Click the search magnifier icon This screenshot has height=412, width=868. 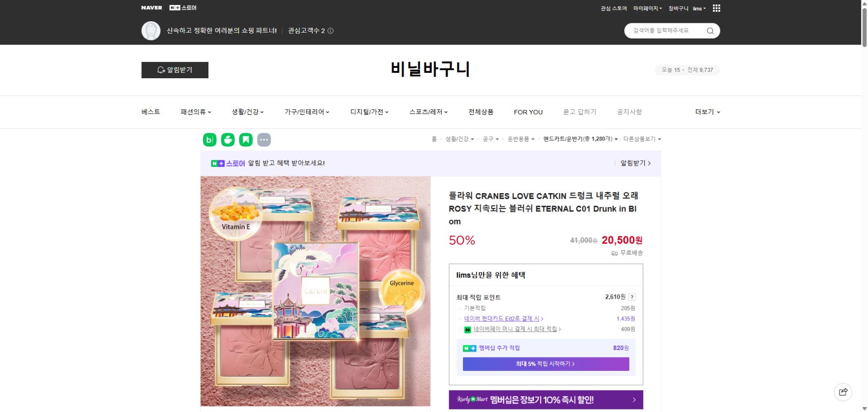point(710,31)
